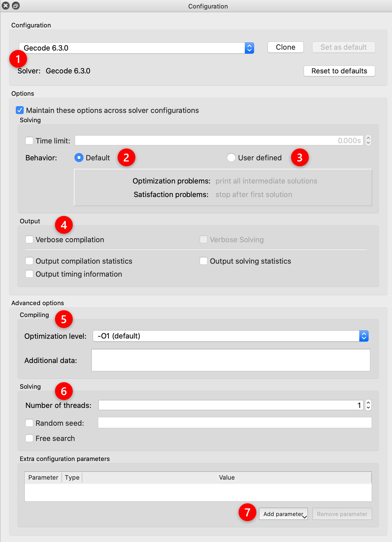Enable the Random seed checkbox
Viewport: 392px width, 542px height.
29,423
